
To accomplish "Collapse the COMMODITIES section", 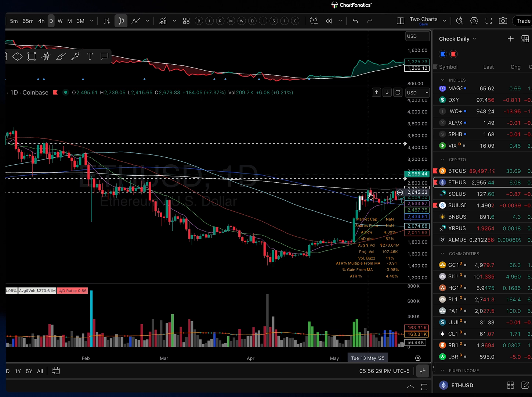I will [442, 254].
